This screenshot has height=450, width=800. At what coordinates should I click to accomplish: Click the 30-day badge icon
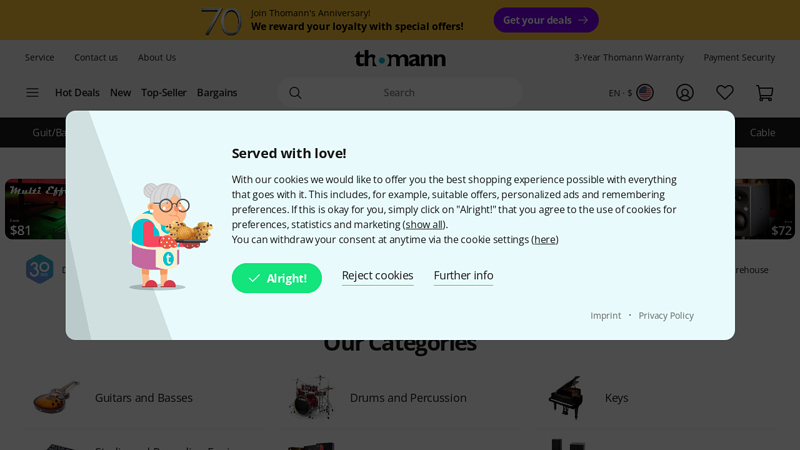tap(40, 269)
